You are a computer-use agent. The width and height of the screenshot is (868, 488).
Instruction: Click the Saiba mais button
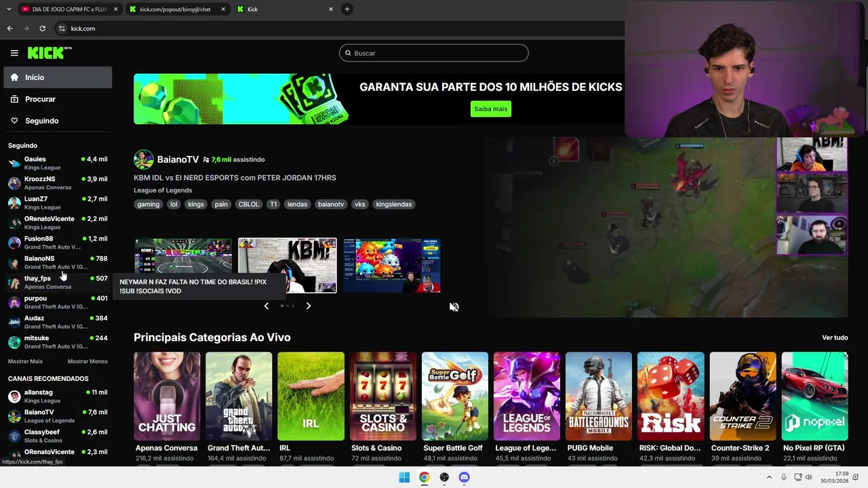pyautogui.click(x=491, y=109)
